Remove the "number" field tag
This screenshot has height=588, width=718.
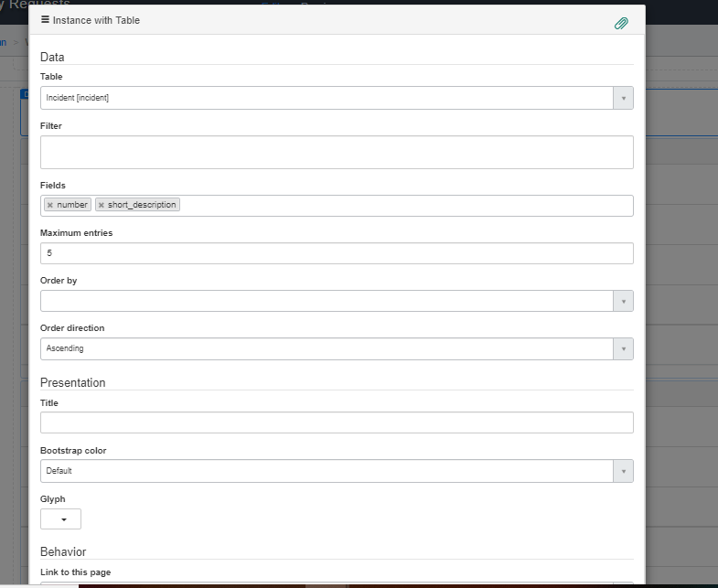coord(50,205)
